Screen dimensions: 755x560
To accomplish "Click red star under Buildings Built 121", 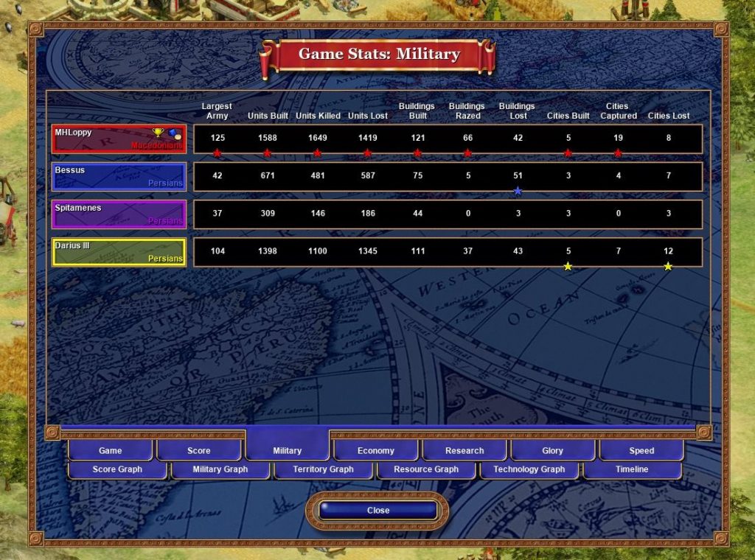I will 417,153.
